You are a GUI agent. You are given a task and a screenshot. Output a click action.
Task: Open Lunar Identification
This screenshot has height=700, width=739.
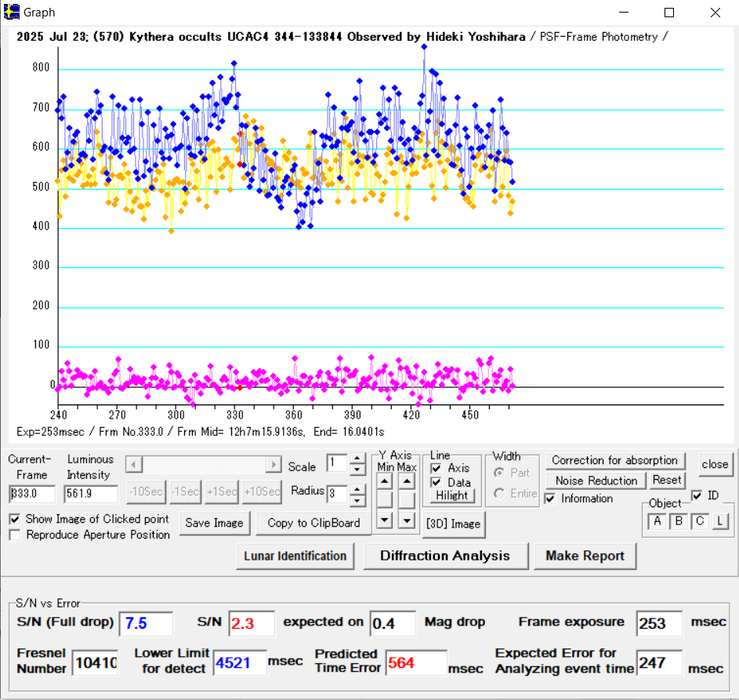tap(295, 556)
